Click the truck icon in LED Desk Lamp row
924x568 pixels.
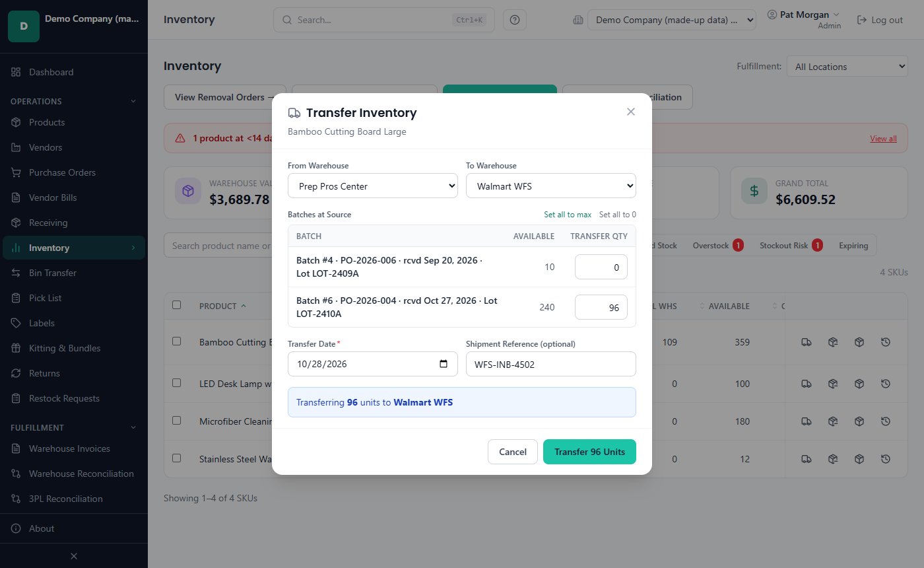coord(807,384)
